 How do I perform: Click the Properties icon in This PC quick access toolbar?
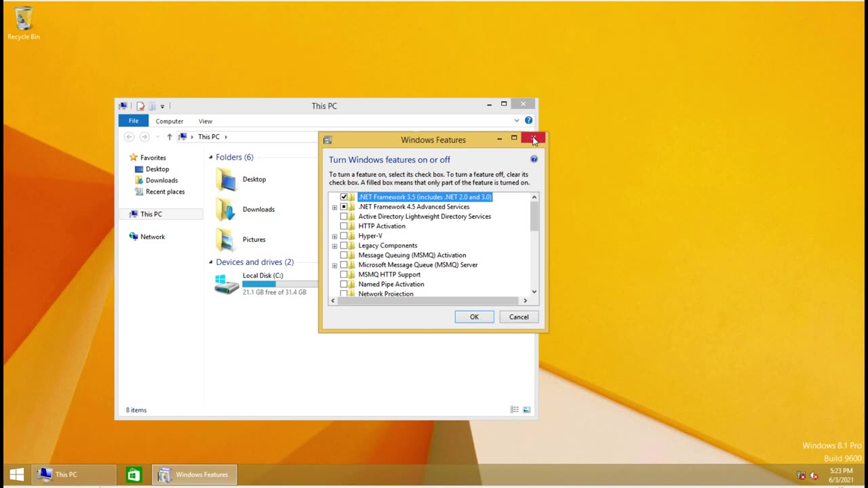pos(140,106)
